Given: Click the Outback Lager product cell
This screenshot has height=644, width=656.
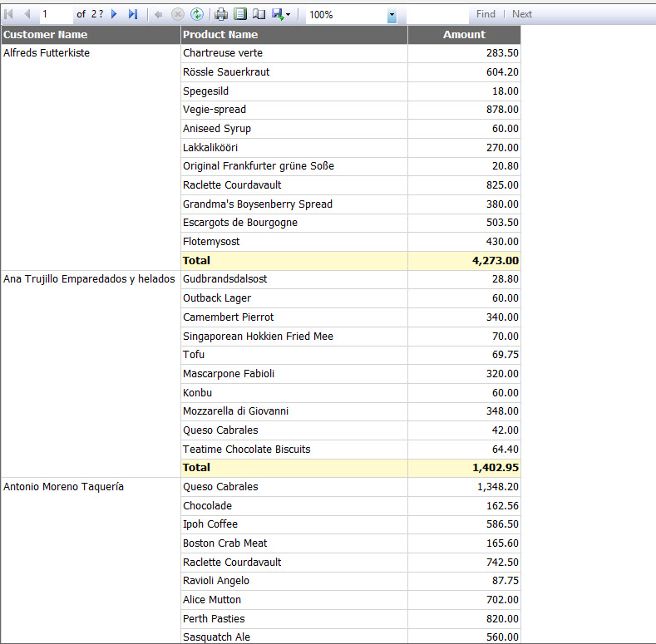Looking at the screenshot, I should 294,298.
